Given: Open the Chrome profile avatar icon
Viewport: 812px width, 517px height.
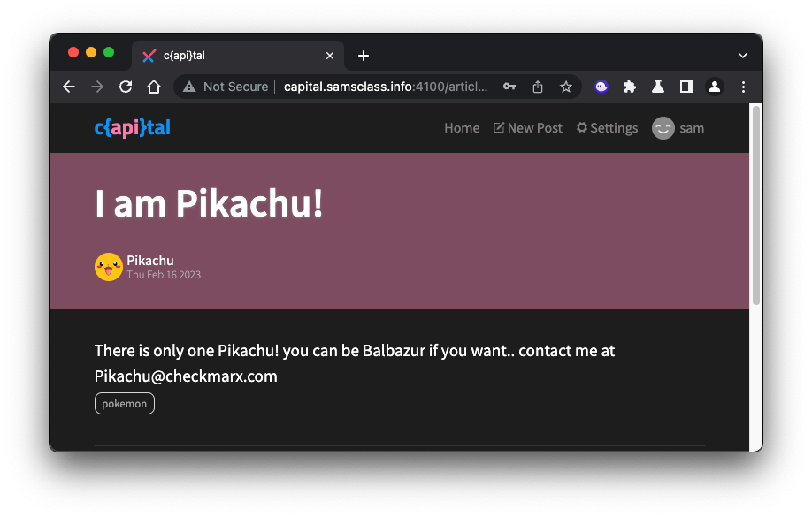Looking at the screenshot, I should [x=715, y=87].
